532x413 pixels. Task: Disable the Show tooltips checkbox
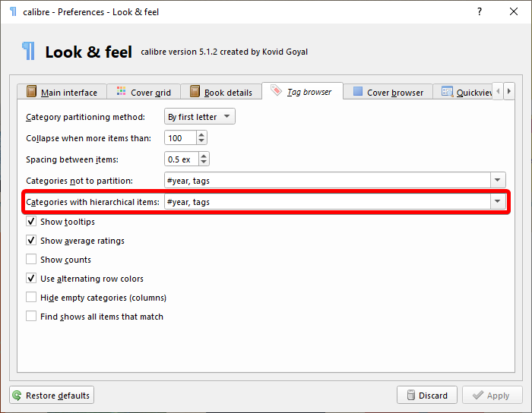[31, 222]
